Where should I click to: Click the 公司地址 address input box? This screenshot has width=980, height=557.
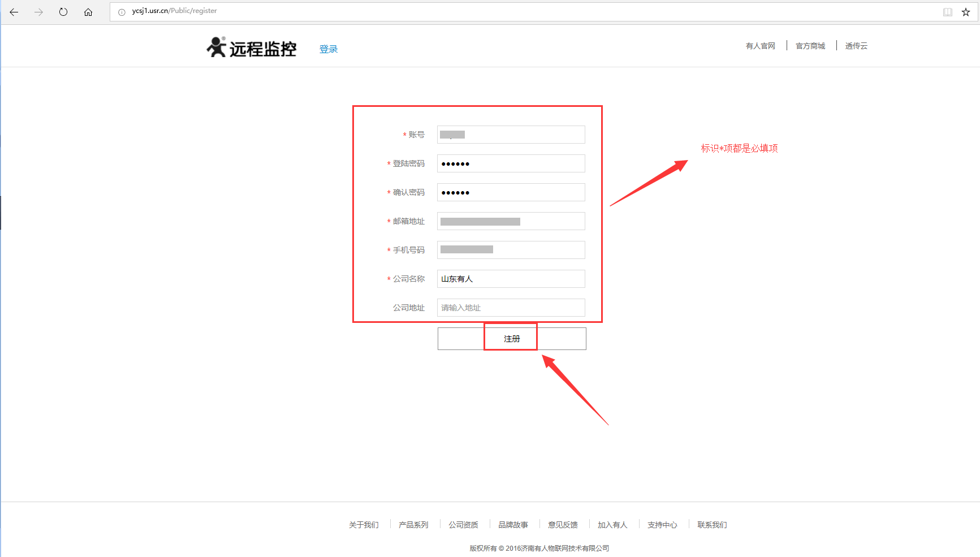click(511, 308)
